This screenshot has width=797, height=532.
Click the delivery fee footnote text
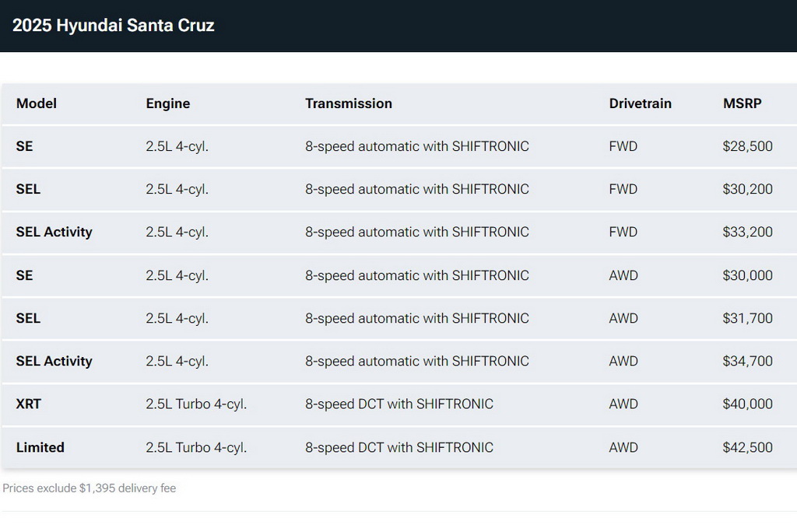tap(90, 488)
